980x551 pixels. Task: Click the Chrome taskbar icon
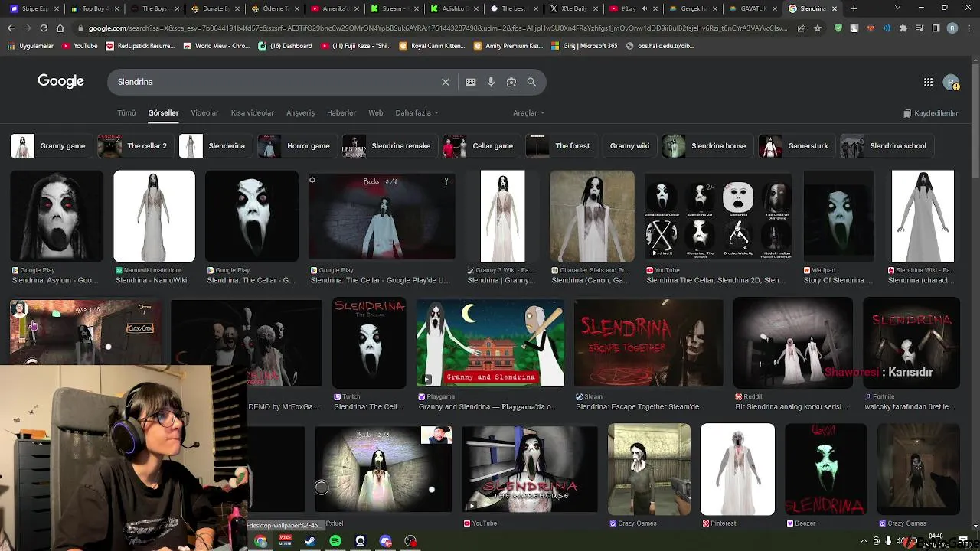click(x=260, y=541)
